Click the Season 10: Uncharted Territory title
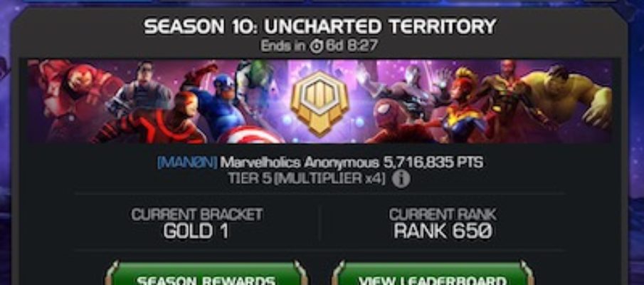 tap(320, 27)
